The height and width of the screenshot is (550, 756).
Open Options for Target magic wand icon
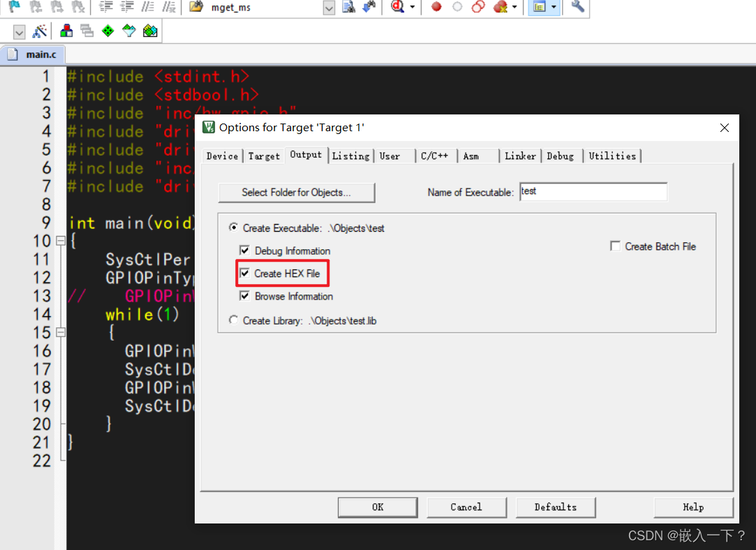pyautogui.click(x=40, y=31)
